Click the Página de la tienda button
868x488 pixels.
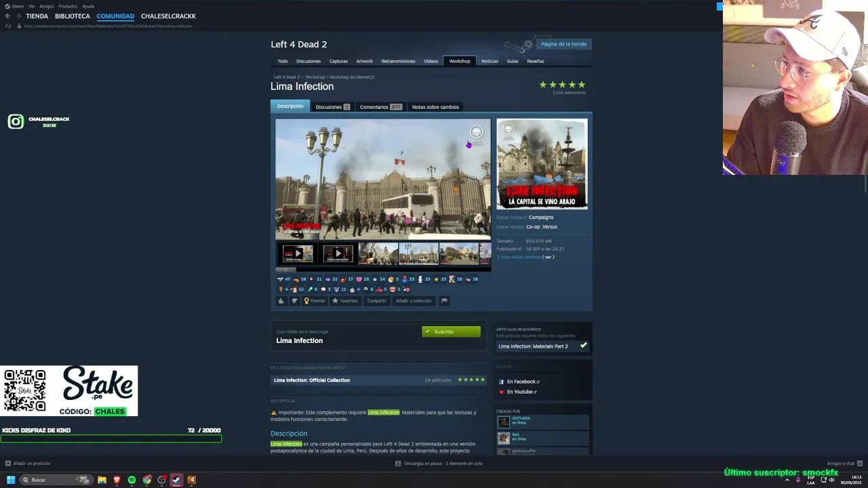pyautogui.click(x=564, y=44)
